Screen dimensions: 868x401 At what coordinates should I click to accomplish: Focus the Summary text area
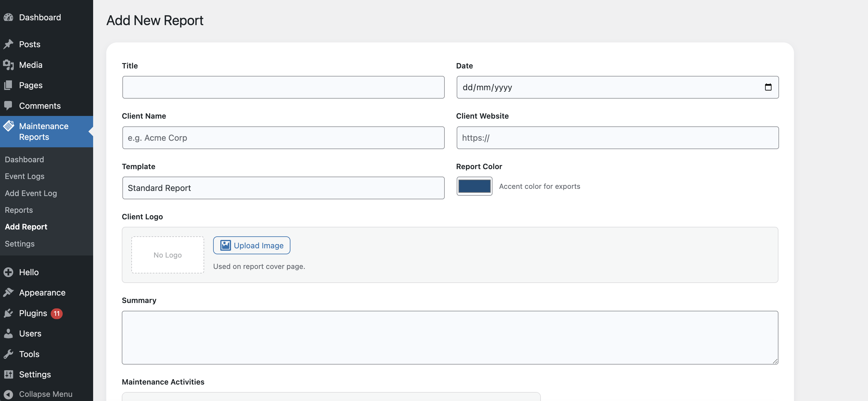[x=450, y=337]
